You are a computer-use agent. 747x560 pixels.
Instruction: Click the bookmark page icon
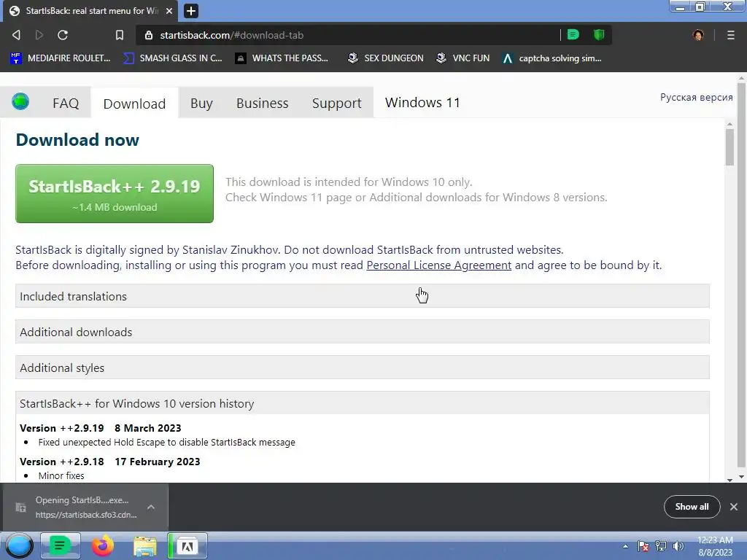click(120, 35)
